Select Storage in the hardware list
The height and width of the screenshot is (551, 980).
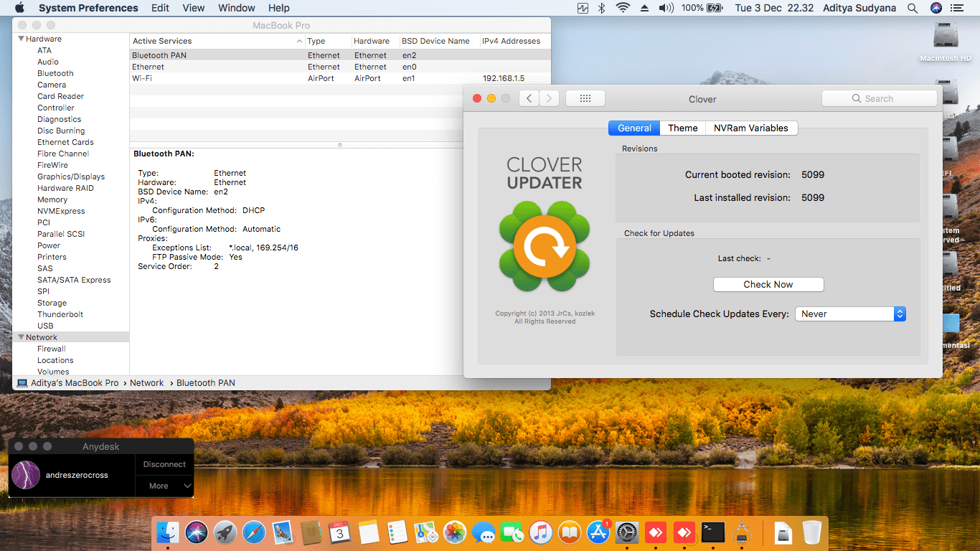coord(52,303)
